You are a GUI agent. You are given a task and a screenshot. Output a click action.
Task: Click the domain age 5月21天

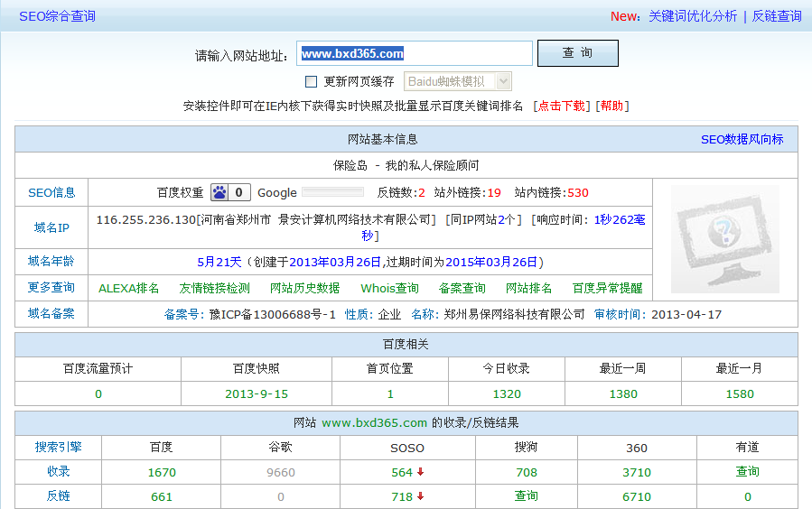(x=219, y=263)
